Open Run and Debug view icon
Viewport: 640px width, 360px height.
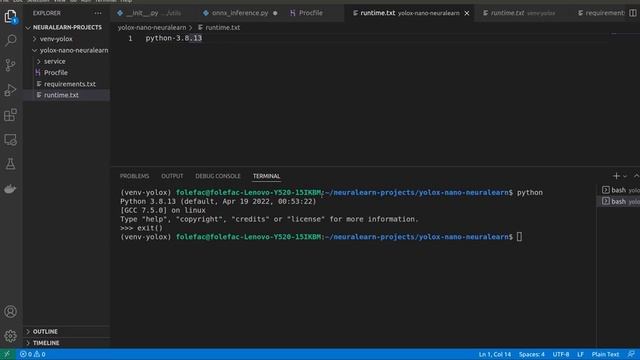point(11,90)
